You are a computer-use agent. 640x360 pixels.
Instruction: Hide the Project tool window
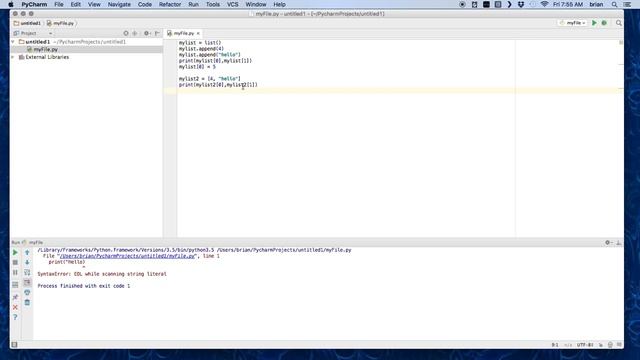tap(157, 33)
